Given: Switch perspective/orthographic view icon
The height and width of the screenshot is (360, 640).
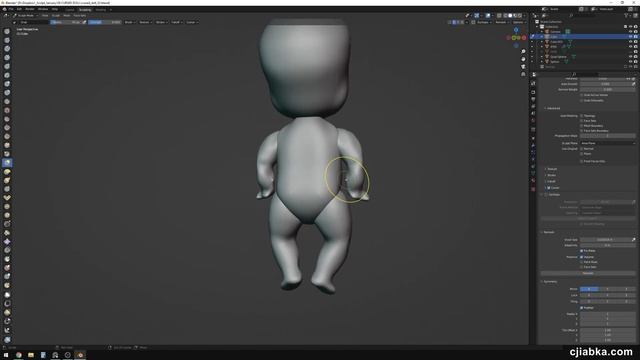Looking at the screenshot, I should (523, 74).
